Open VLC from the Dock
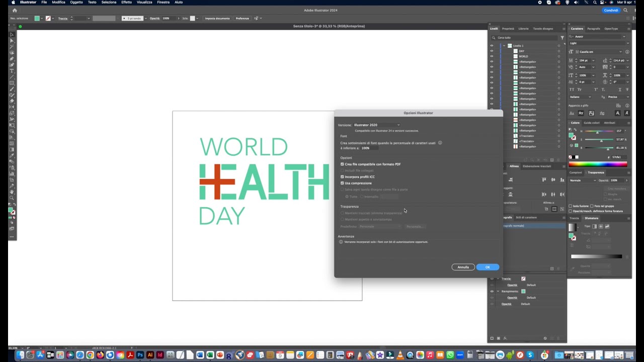Screen dimensions: 644x362 coord(400,355)
